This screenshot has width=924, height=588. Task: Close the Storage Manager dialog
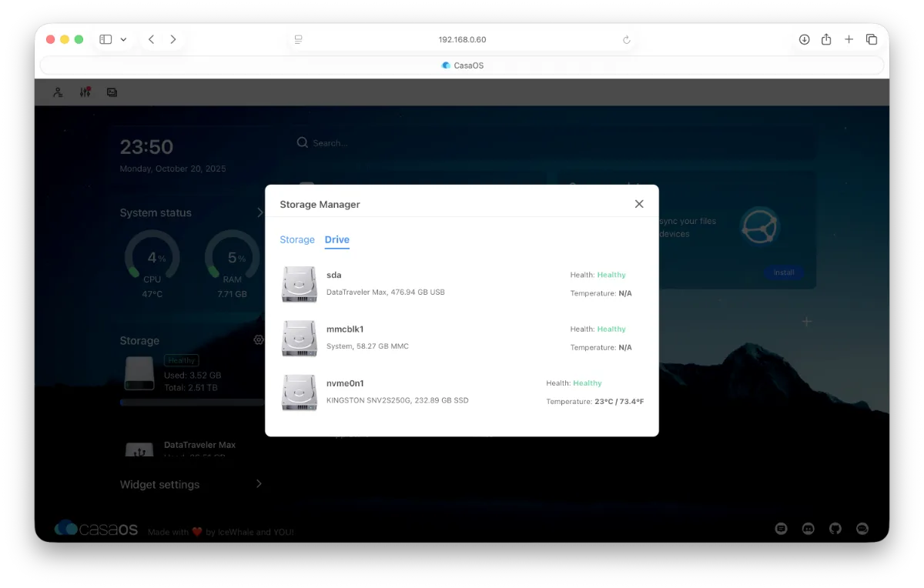pos(639,204)
